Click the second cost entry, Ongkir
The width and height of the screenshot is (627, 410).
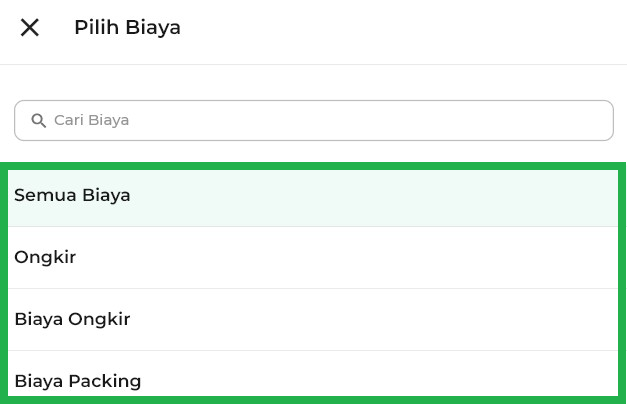[x=313, y=258]
